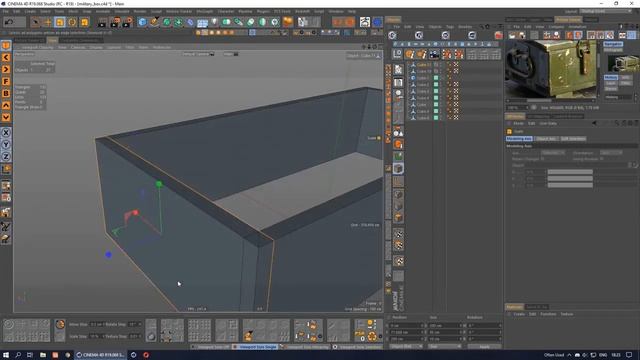640x360 pixels.
Task: Click Apply button in Coordinates manager
Action: (x=484, y=347)
